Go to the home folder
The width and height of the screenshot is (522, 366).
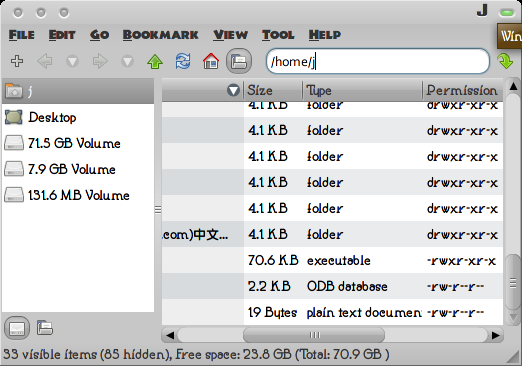click(211, 61)
